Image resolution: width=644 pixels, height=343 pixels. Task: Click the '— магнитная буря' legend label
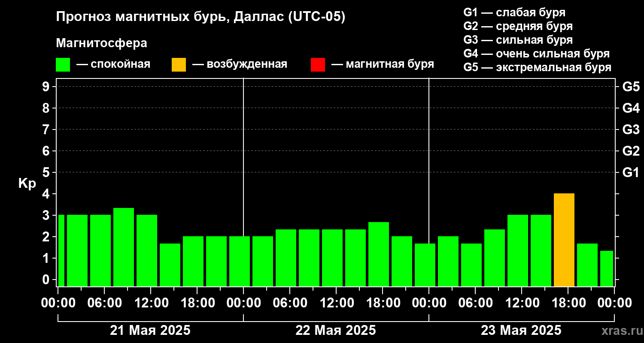click(383, 64)
